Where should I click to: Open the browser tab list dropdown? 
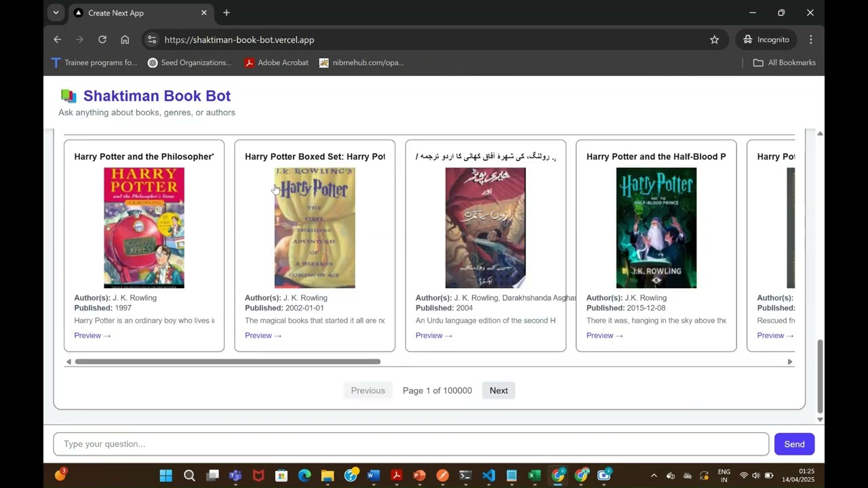(56, 12)
